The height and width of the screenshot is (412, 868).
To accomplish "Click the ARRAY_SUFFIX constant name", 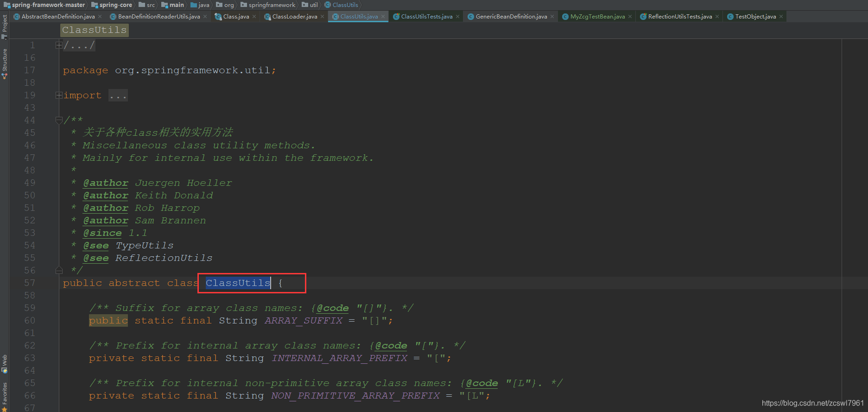I will tap(304, 321).
